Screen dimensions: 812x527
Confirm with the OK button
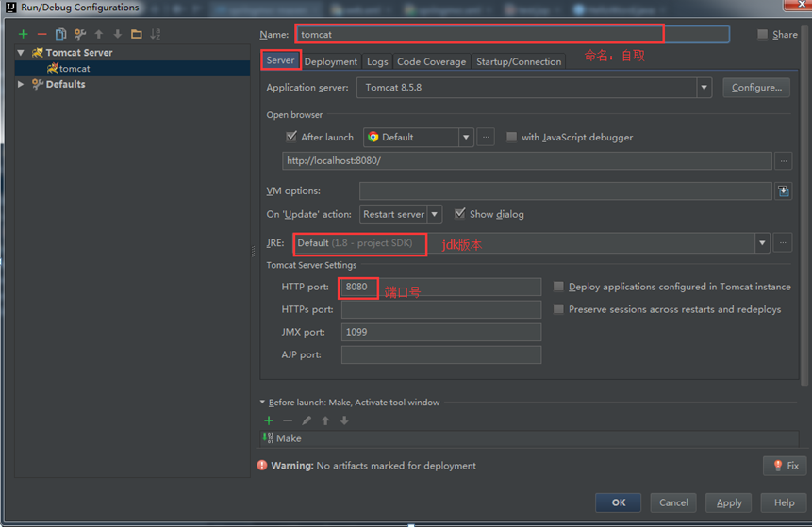click(x=619, y=502)
